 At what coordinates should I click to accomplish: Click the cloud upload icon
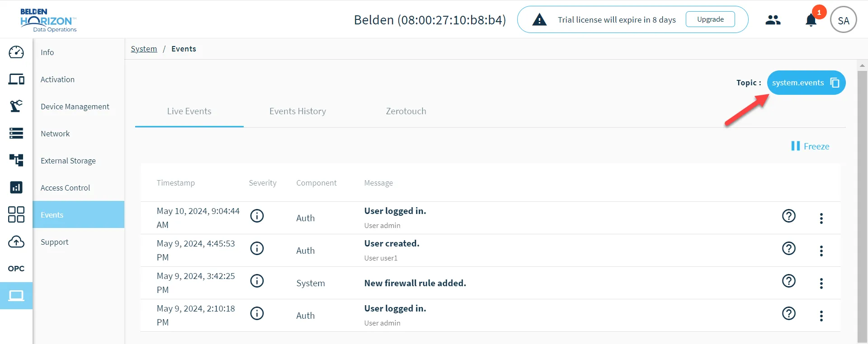(x=16, y=242)
